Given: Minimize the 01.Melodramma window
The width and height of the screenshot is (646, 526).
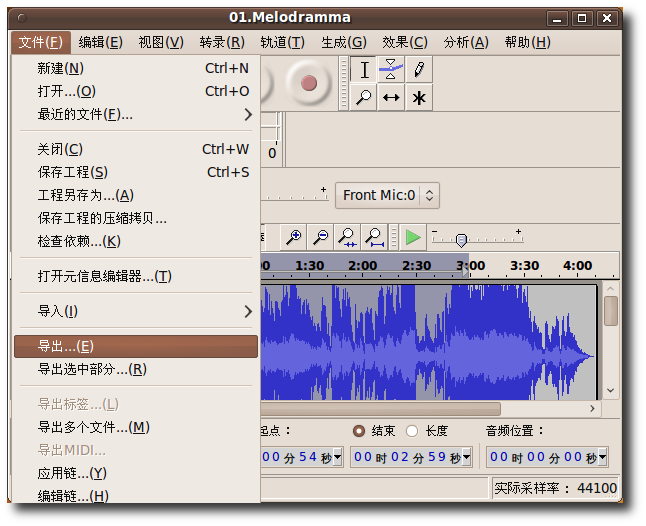Looking at the screenshot, I should point(557,18).
